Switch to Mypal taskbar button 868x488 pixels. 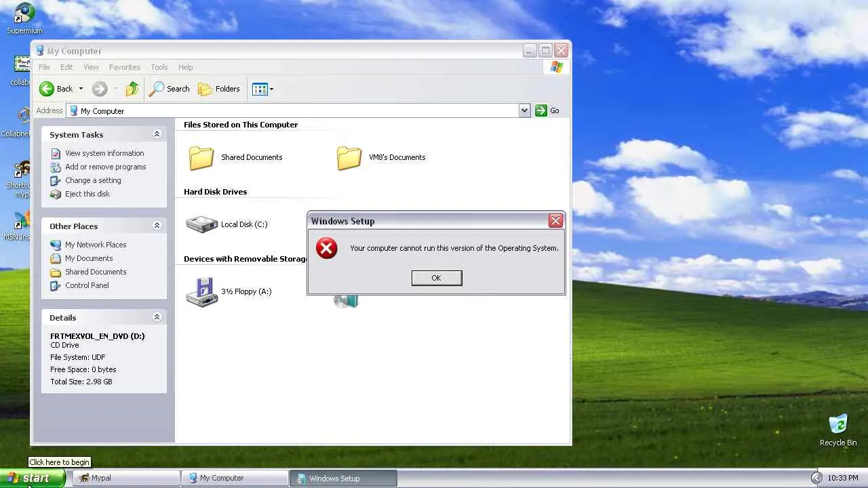(127, 478)
